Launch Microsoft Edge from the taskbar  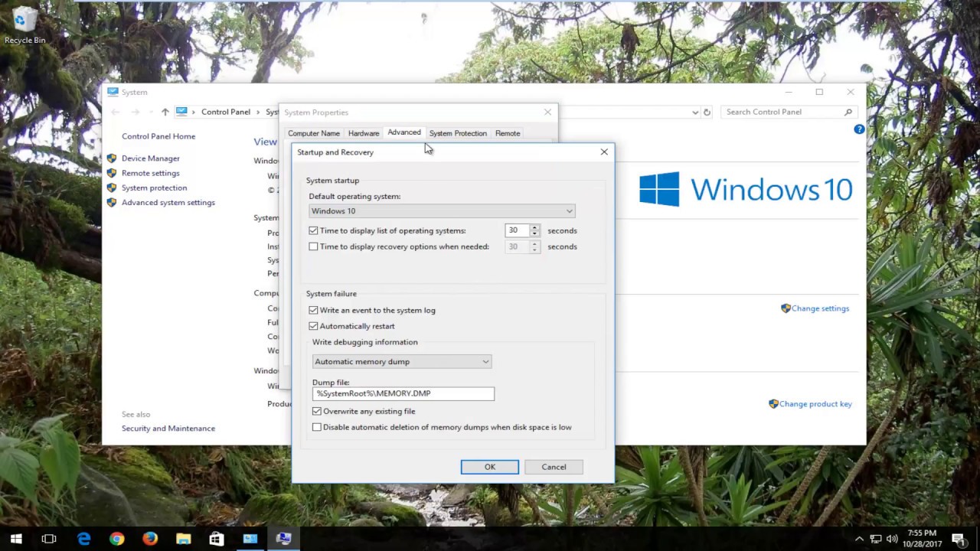83,539
